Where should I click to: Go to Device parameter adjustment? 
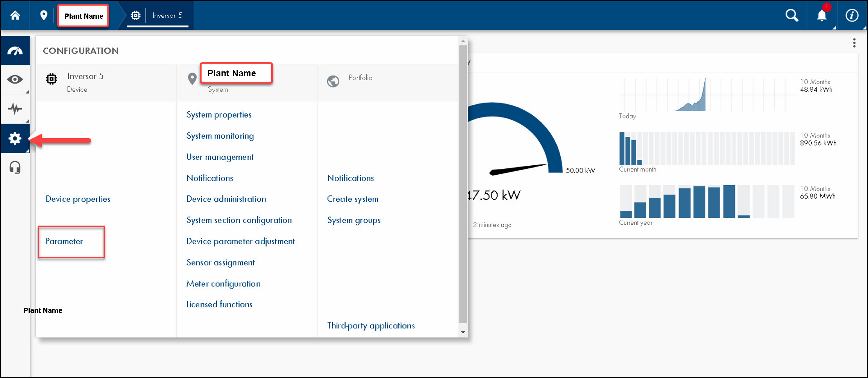tap(240, 241)
